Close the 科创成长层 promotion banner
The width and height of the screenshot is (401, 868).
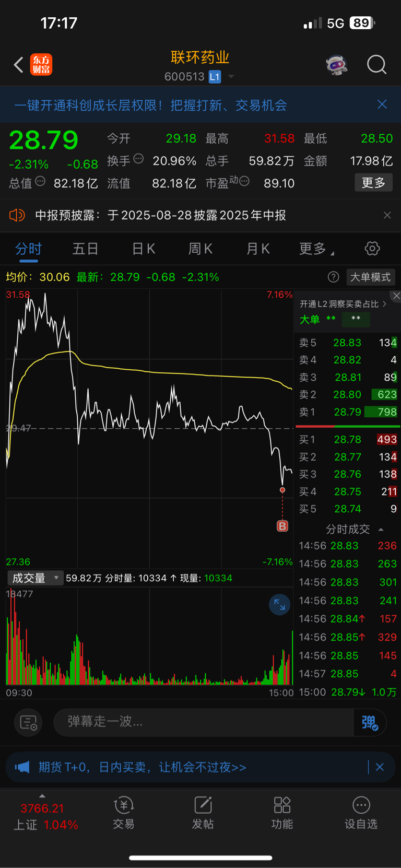pos(382,104)
